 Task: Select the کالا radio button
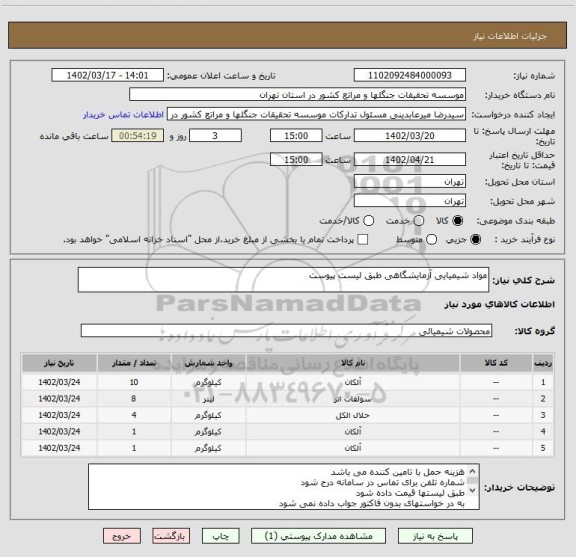458,221
